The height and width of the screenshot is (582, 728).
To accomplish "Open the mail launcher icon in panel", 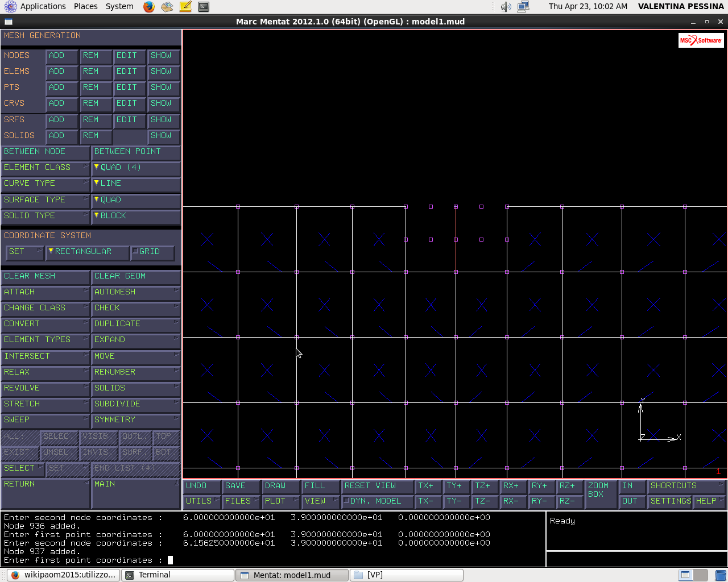I will [x=167, y=7].
